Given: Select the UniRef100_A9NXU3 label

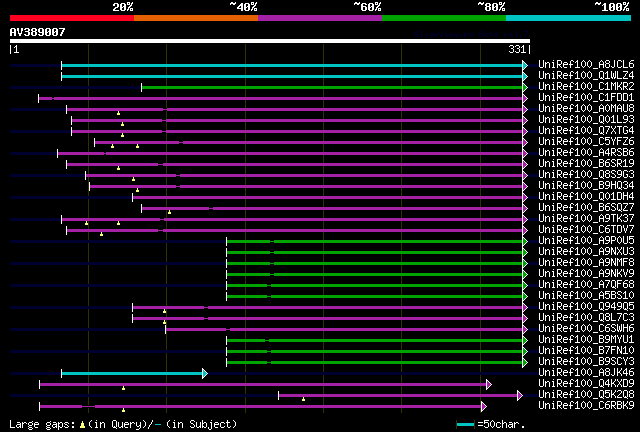Looking at the screenshot, I should [x=586, y=252].
